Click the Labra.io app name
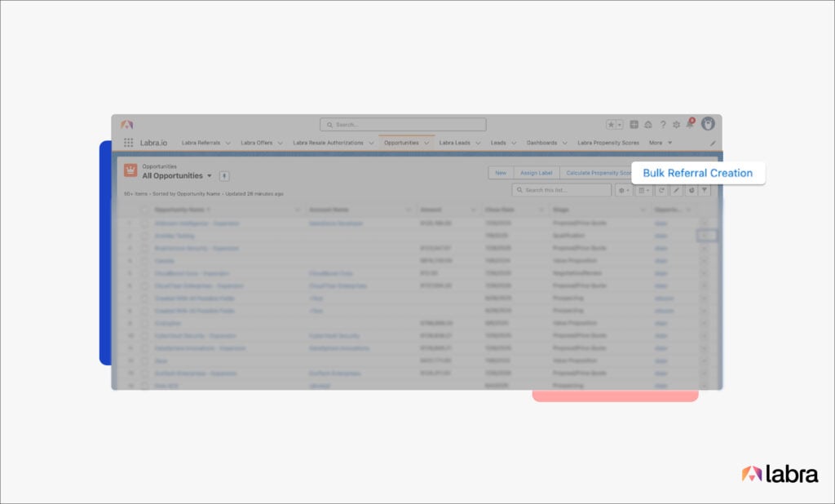 click(153, 143)
